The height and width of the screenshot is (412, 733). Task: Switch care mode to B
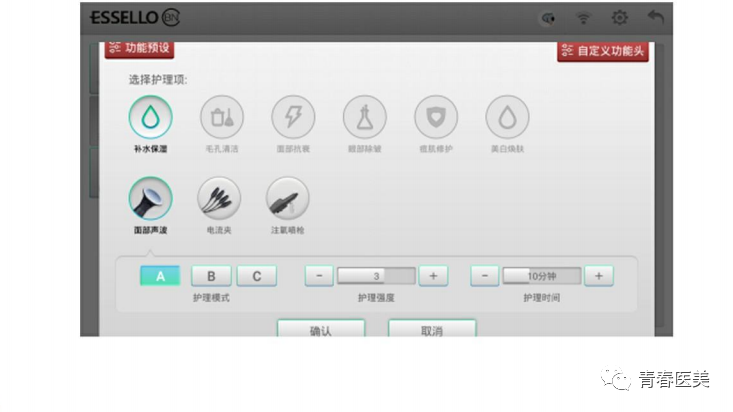[211, 276]
